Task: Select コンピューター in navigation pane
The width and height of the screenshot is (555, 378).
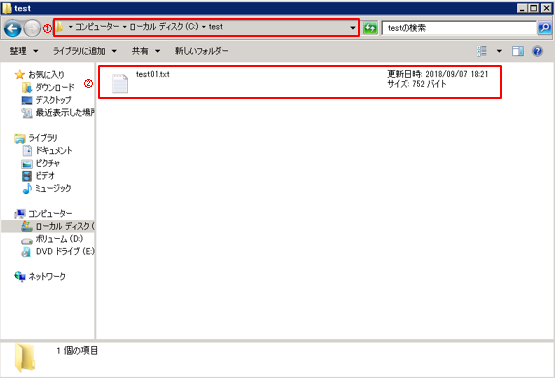Action: click(x=50, y=214)
